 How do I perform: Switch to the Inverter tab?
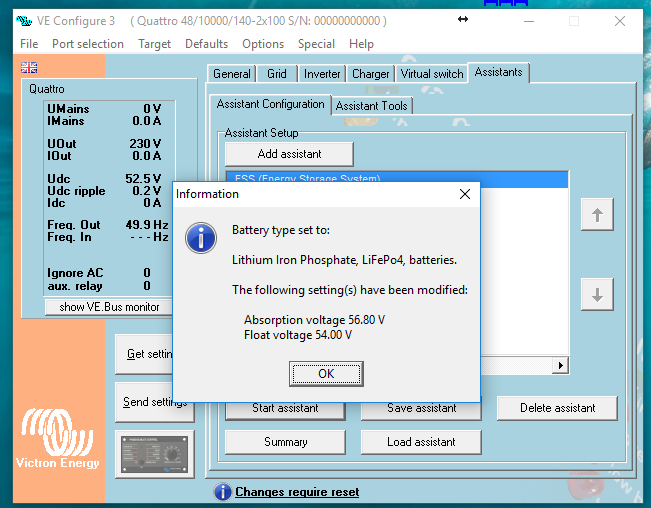coord(322,74)
